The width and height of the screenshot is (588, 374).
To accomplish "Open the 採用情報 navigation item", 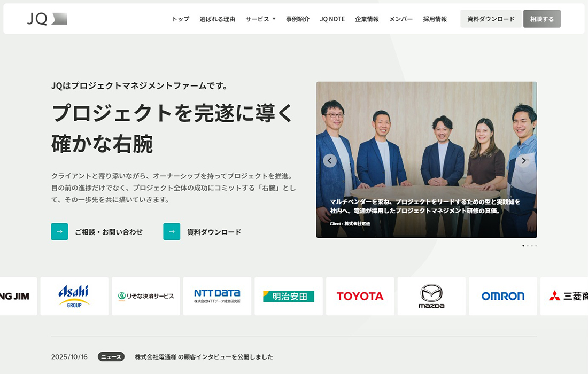I will pyautogui.click(x=435, y=18).
